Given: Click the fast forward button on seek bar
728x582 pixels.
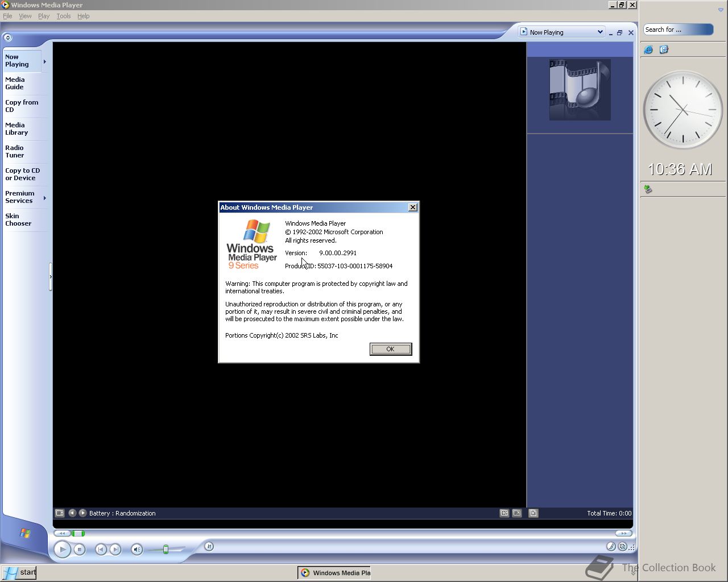Looking at the screenshot, I should (623, 533).
